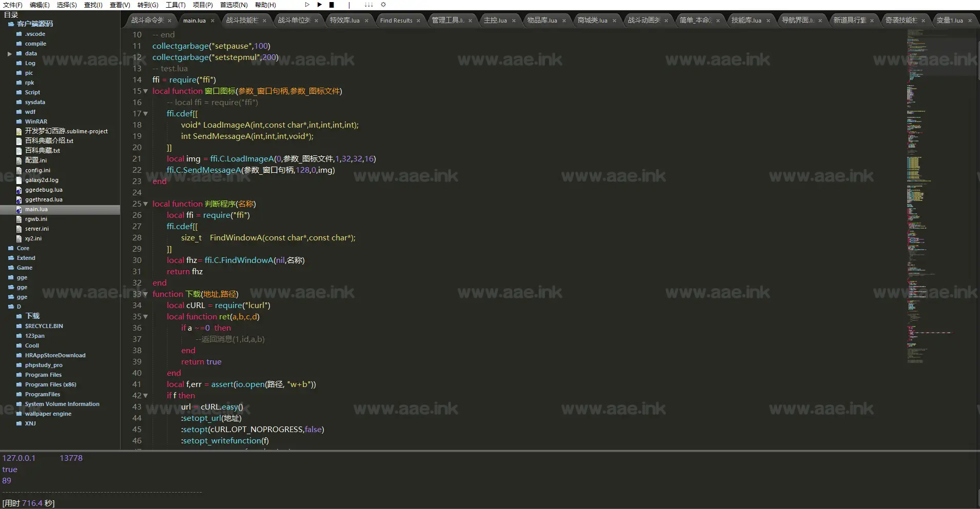980x509 pixels.
Task: Open the 转到(G) menu
Action: [148, 5]
